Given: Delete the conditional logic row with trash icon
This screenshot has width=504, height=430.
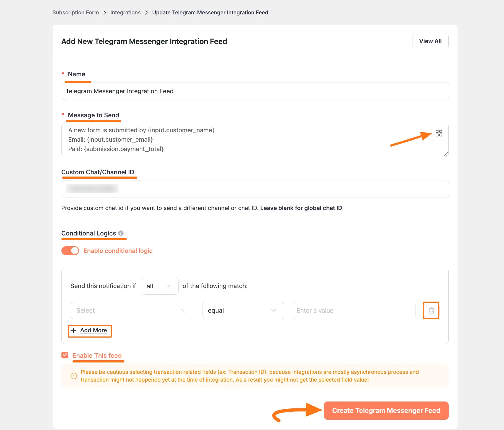Looking at the screenshot, I should (x=431, y=310).
